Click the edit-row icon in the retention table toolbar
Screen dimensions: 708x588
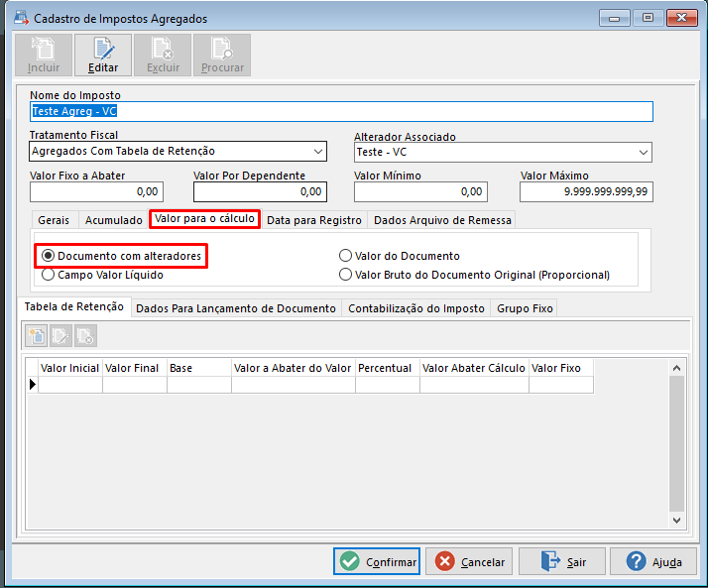[60, 336]
